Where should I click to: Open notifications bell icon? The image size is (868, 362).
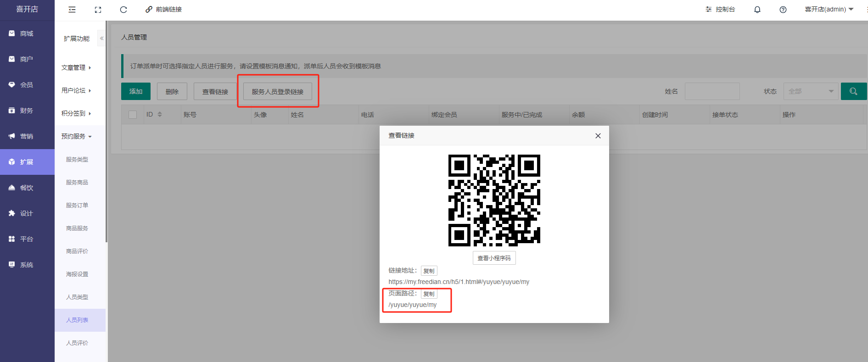click(x=757, y=10)
